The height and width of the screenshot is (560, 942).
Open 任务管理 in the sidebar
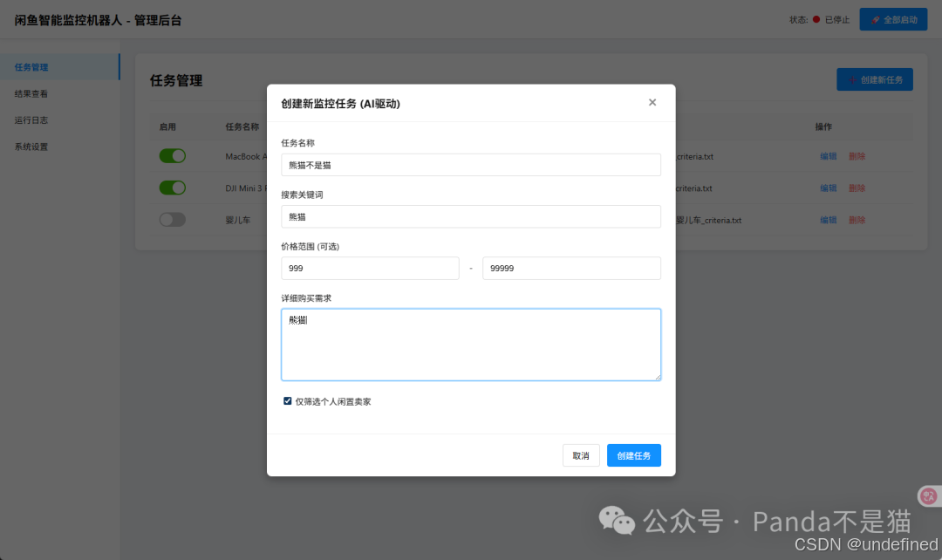(59, 66)
